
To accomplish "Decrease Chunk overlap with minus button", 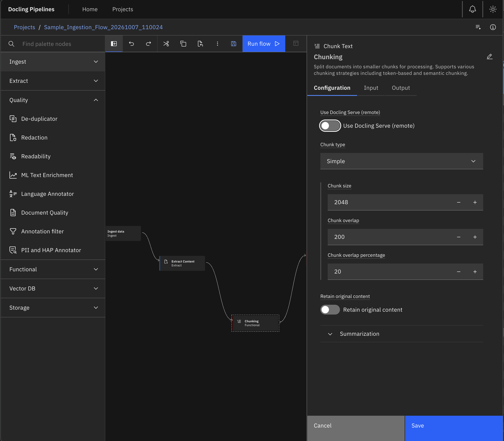I will click(458, 237).
